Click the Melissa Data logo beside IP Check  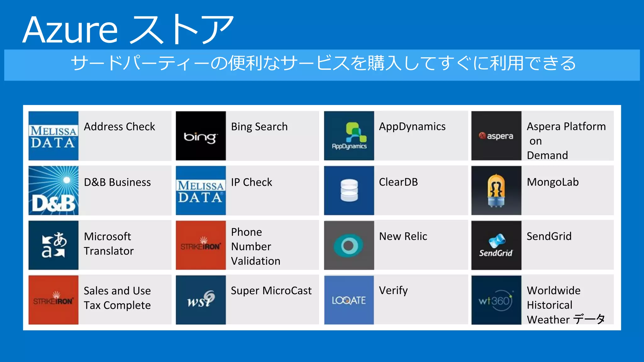pos(201,190)
